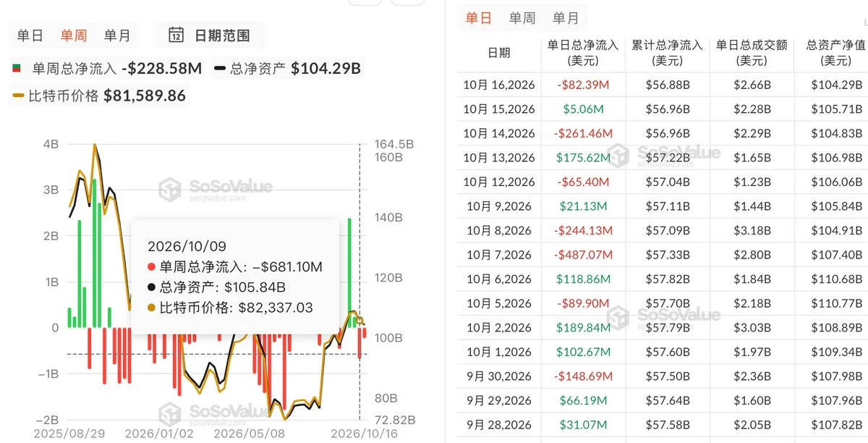Click the $21.13M net inflow cell
The width and height of the screenshot is (868, 443).
point(584,206)
